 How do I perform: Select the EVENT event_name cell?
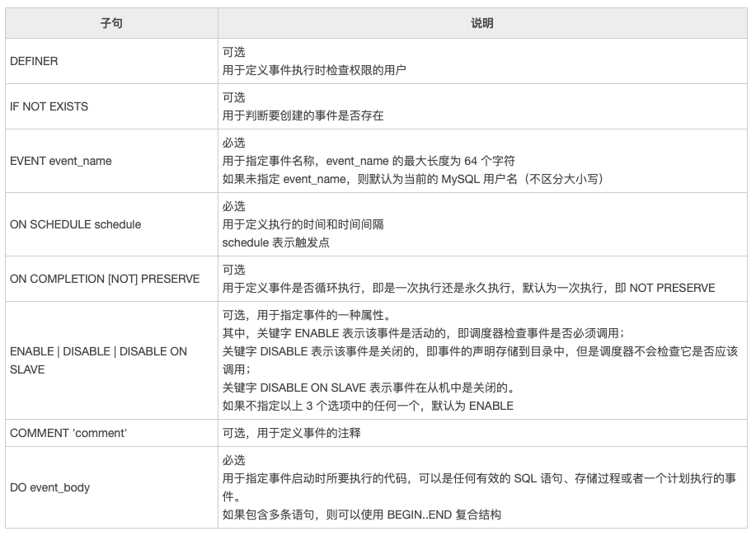[x=60, y=161]
